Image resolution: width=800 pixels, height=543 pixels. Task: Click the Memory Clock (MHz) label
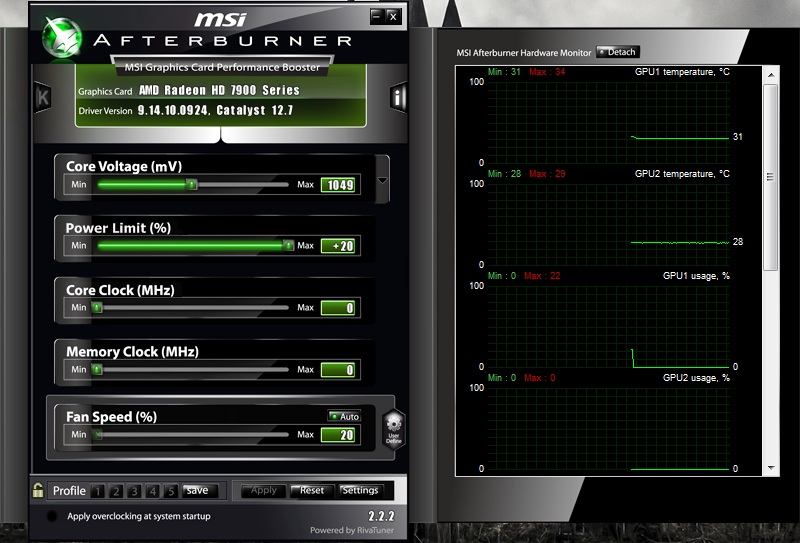tap(132, 352)
